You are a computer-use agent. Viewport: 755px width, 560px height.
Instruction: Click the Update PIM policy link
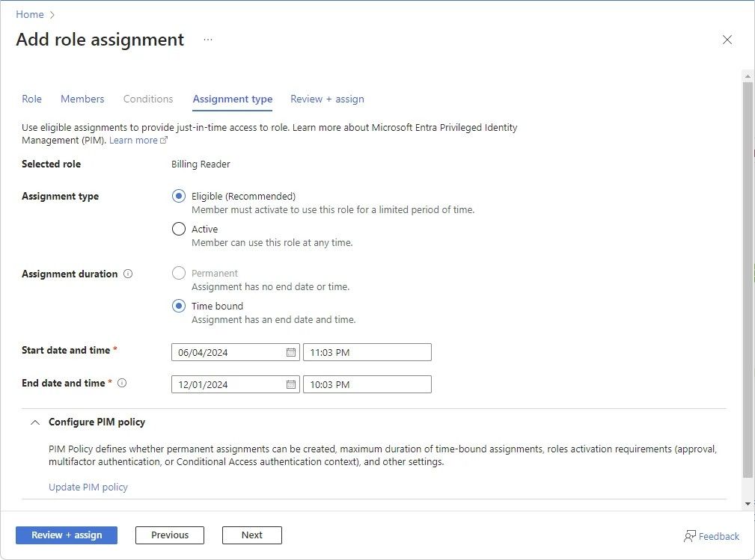point(88,487)
